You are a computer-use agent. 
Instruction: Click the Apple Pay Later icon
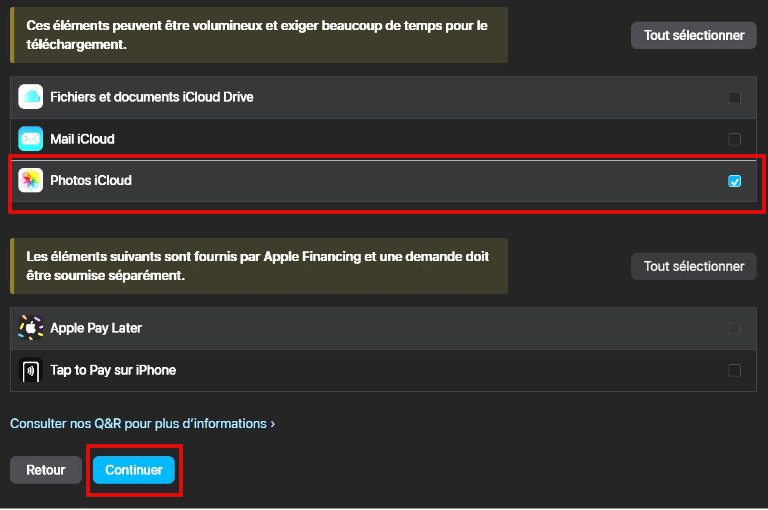(31, 328)
